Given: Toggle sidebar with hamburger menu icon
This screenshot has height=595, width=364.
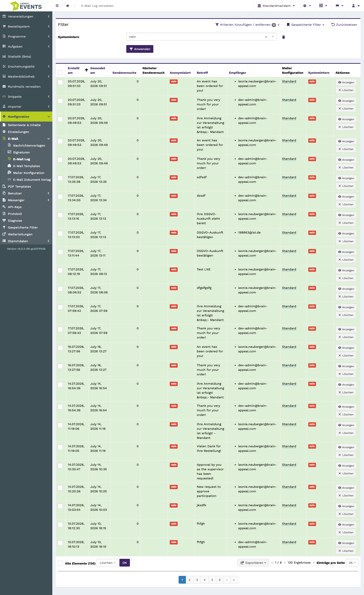Looking at the screenshot, I should tap(57, 6).
